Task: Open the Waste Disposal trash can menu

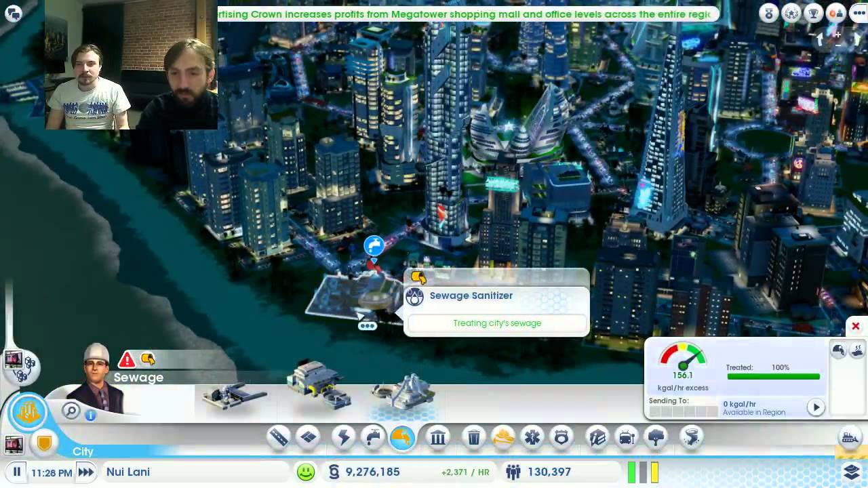Action: [474, 437]
